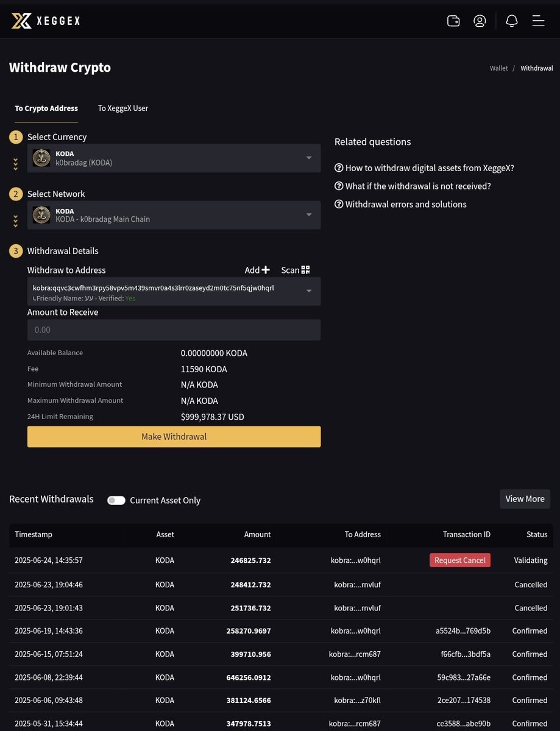Open Withdrawal errors and solutions link

coord(406,205)
